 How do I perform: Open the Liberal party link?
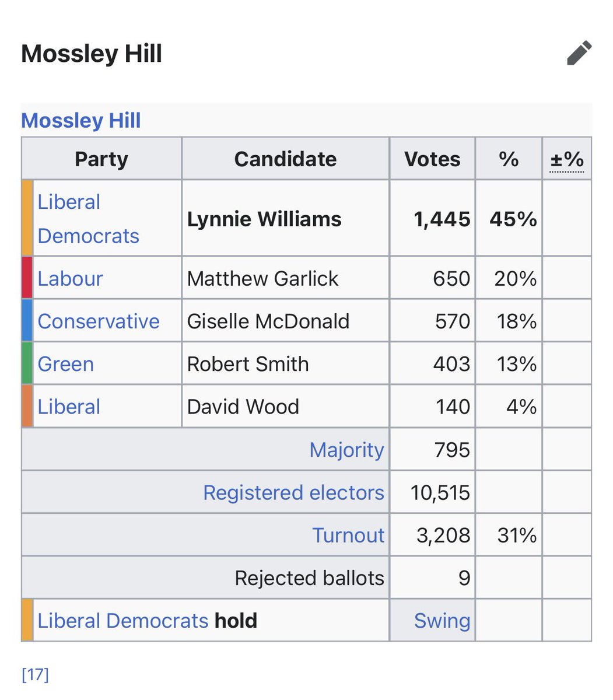pyautogui.click(x=69, y=407)
